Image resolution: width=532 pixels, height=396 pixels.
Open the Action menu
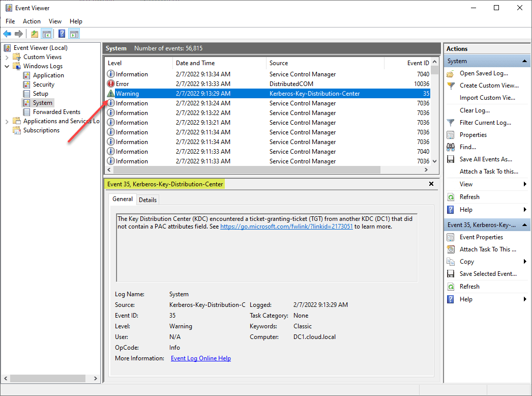[32, 21]
